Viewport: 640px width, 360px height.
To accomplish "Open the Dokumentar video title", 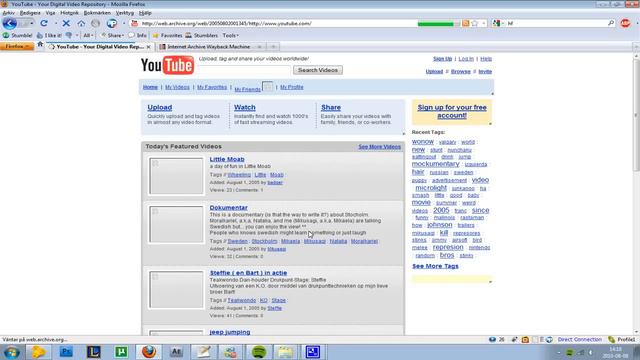I will click(x=229, y=208).
